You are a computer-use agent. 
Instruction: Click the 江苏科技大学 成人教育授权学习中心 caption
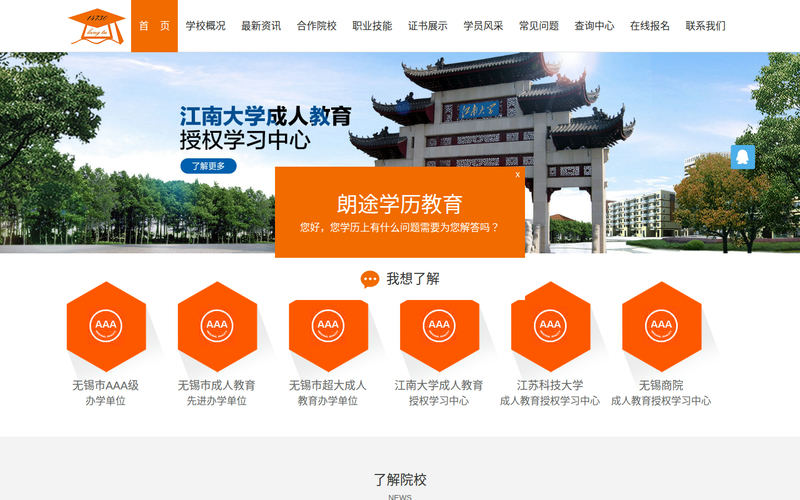click(x=550, y=393)
